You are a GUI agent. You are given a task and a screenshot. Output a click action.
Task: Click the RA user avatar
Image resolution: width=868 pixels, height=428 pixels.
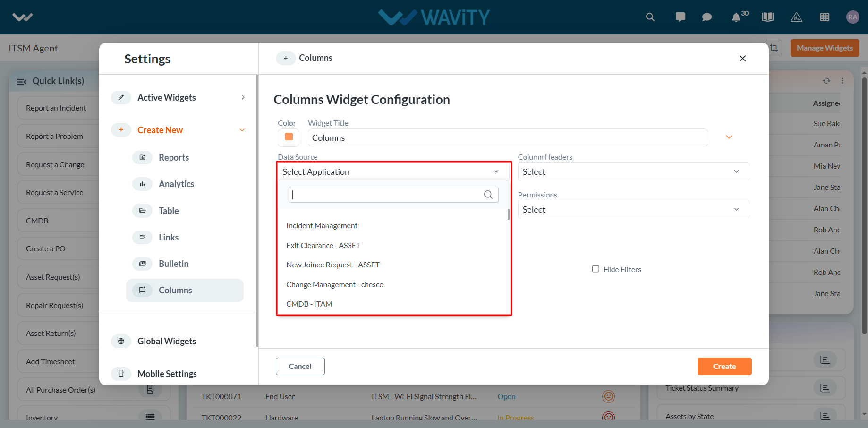click(852, 17)
